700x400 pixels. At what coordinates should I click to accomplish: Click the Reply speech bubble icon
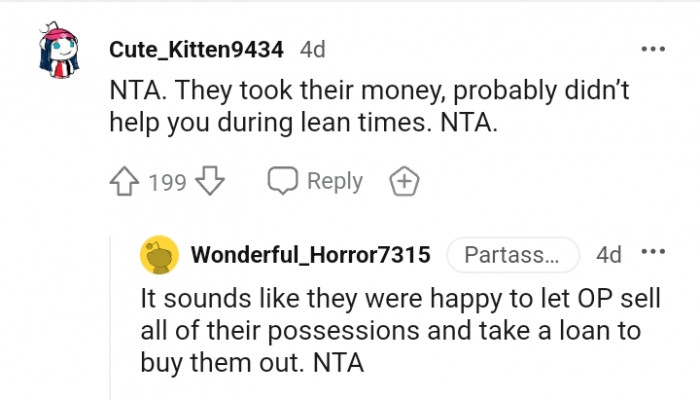tap(283, 182)
